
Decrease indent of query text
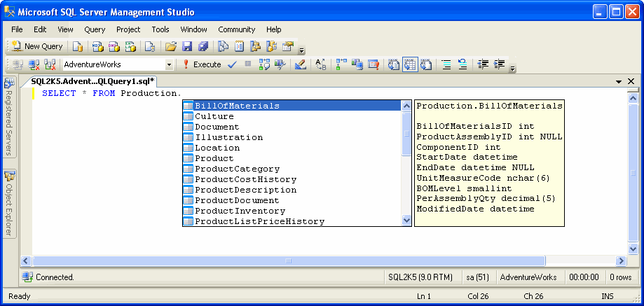pyautogui.click(x=483, y=64)
